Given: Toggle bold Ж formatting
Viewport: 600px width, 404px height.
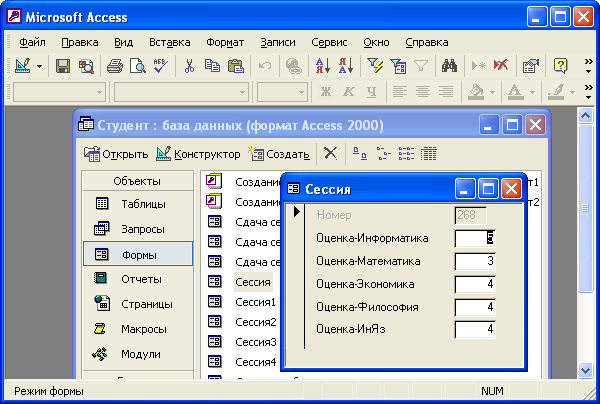Looking at the screenshot, I should tap(326, 92).
